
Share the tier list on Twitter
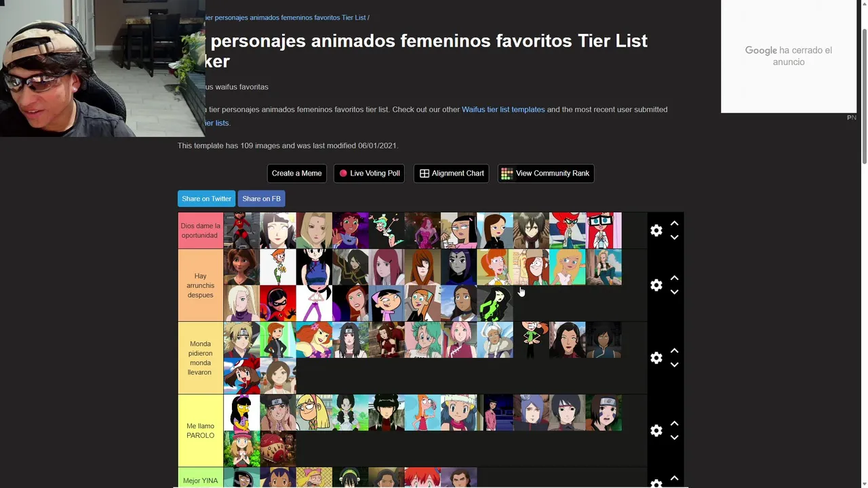click(x=206, y=199)
